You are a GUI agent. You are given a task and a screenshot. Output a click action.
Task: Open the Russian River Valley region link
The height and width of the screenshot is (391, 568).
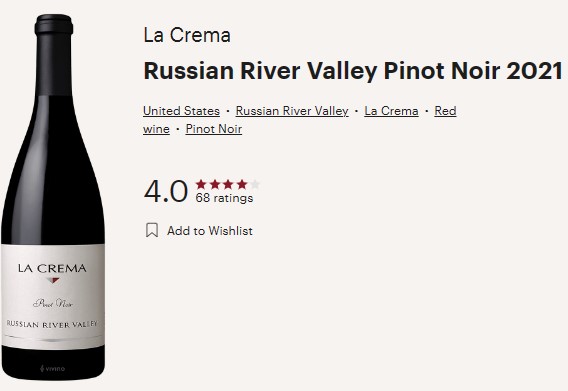coord(292,111)
